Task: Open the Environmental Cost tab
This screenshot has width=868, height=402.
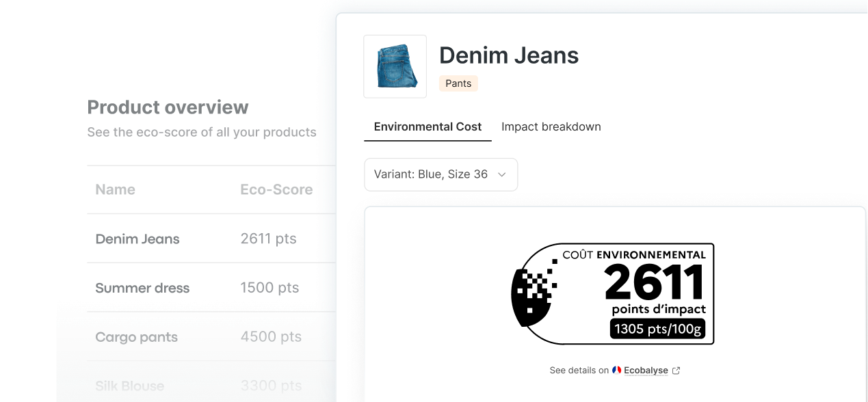Action: 428,127
